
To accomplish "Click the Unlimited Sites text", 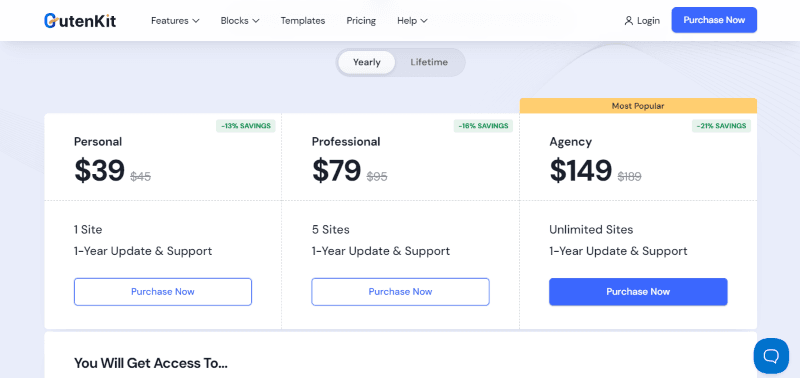I will tap(591, 230).
